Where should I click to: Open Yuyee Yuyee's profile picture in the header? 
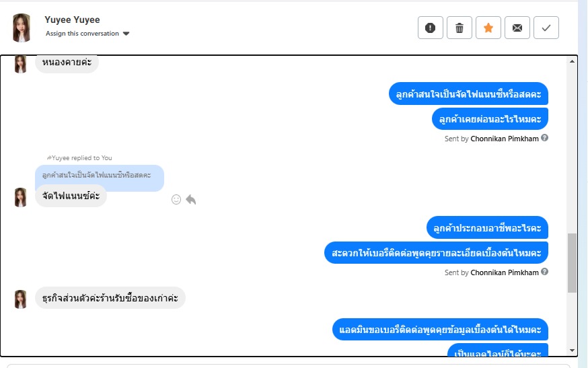pyautogui.click(x=22, y=28)
